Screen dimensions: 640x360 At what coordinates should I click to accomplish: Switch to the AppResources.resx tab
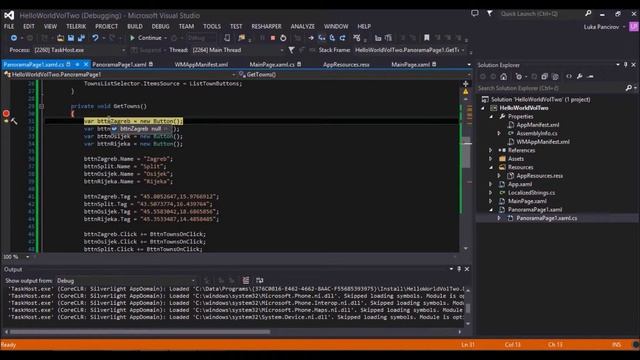point(346,64)
